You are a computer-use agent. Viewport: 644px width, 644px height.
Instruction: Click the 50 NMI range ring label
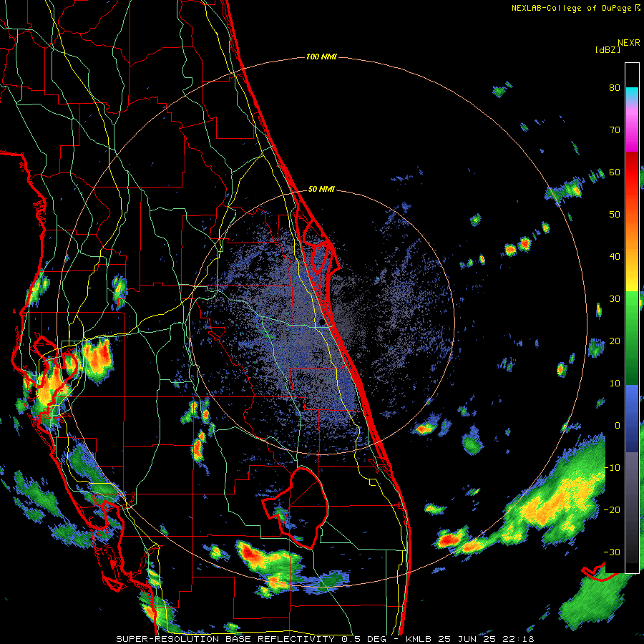321,190
